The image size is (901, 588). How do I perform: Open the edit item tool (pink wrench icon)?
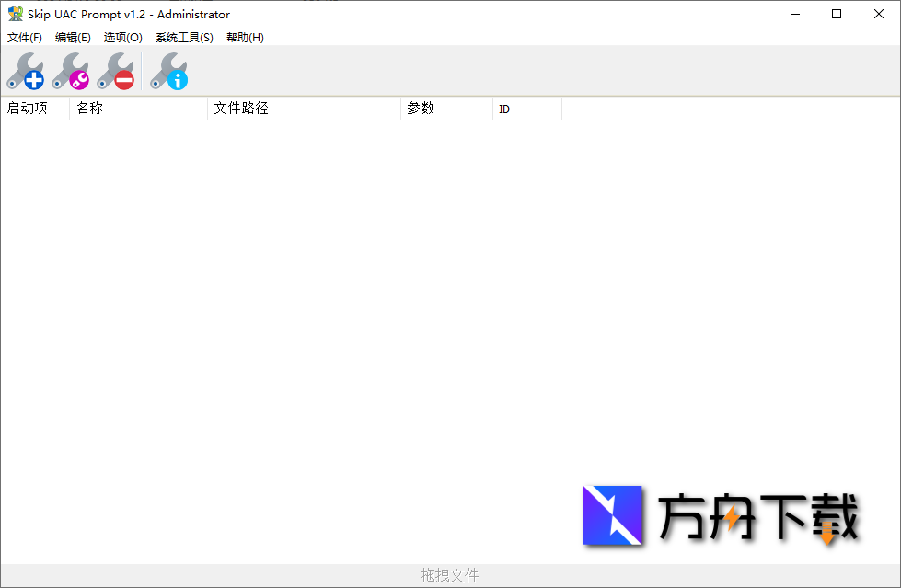click(74, 70)
